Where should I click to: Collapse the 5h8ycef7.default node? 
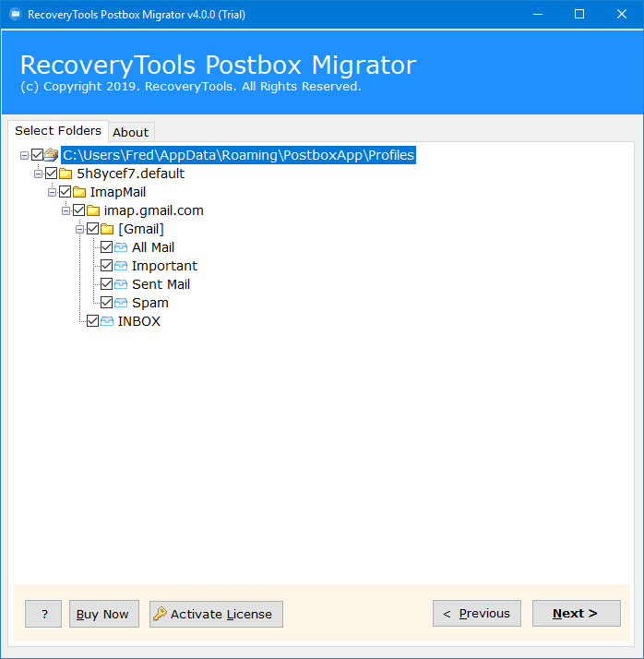(38, 174)
